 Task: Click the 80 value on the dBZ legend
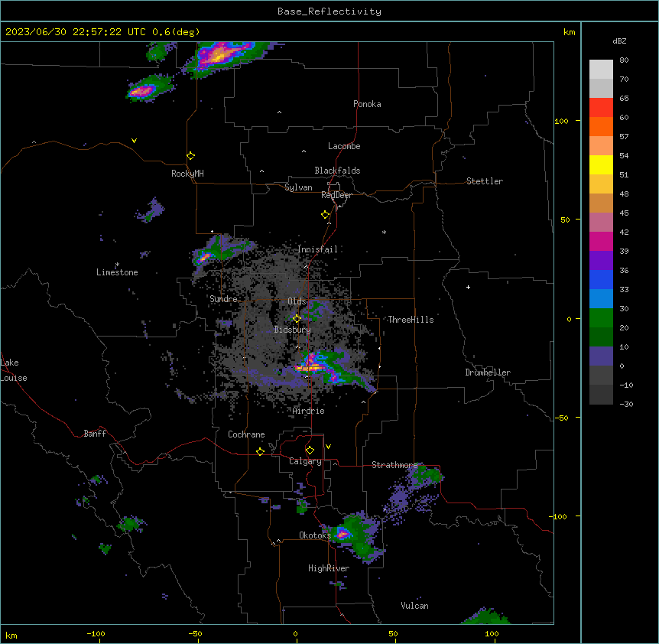click(x=624, y=60)
